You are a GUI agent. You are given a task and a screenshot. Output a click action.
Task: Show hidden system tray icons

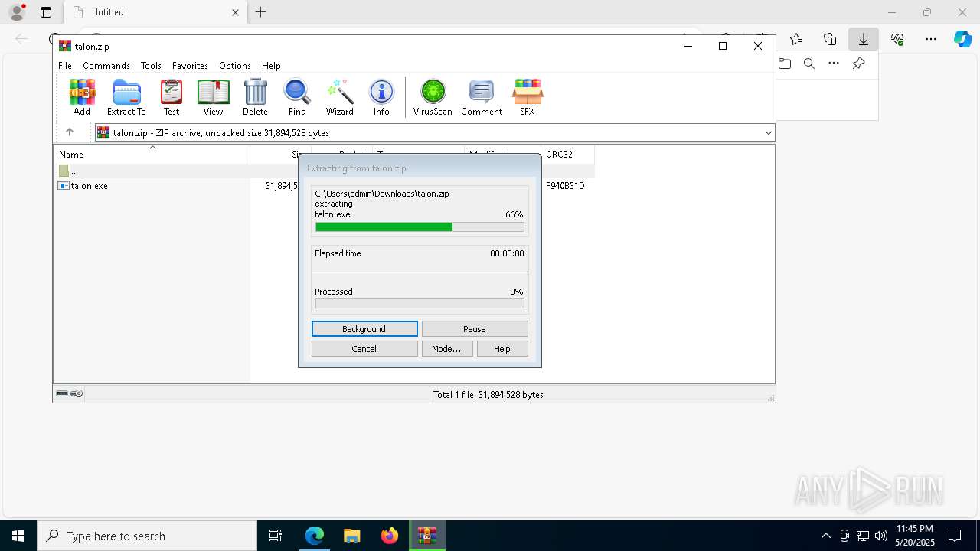[825, 536]
